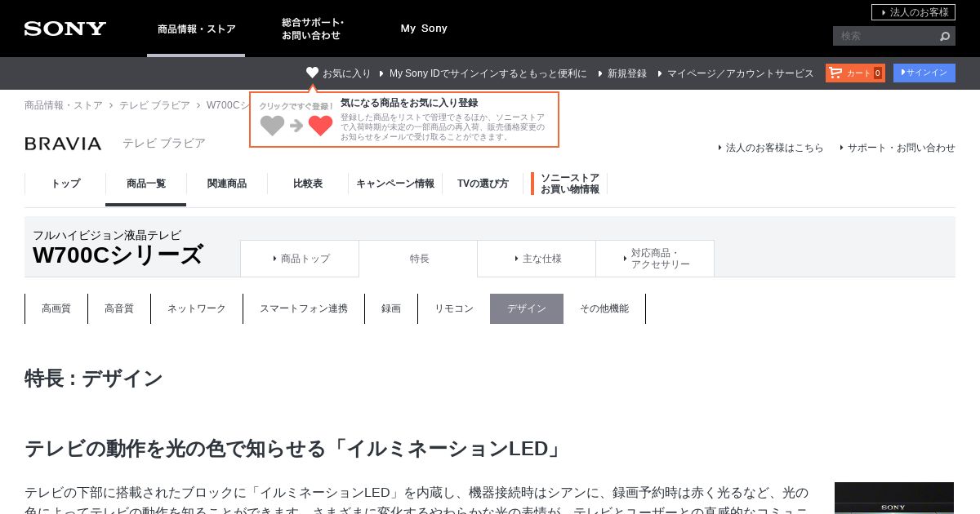Screen dimensions: 980x514
Task: Click the サインイン button
Action: [924, 73]
